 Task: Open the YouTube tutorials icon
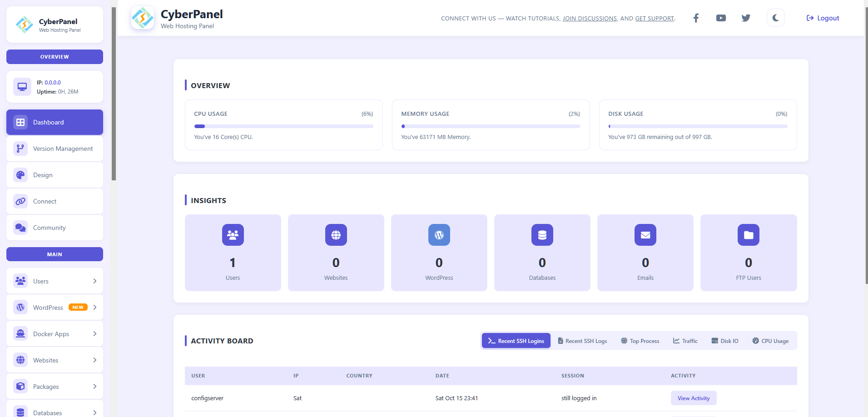[x=721, y=18]
